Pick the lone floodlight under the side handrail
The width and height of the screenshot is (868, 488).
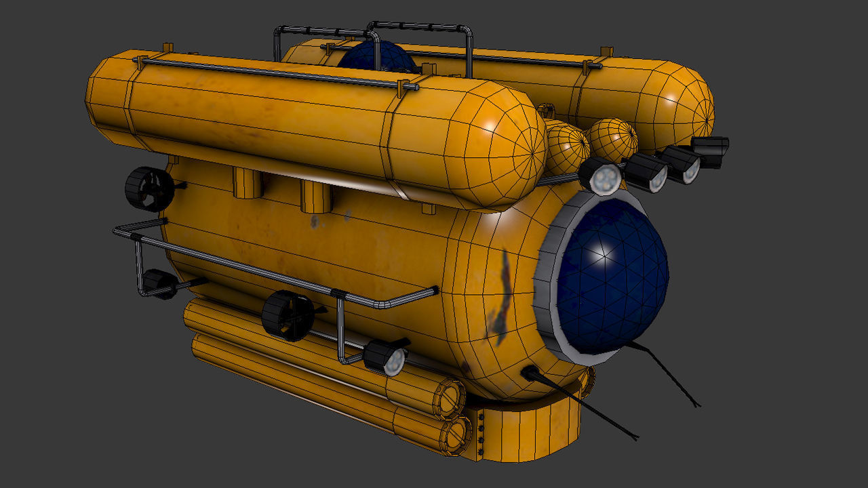click(x=387, y=357)
